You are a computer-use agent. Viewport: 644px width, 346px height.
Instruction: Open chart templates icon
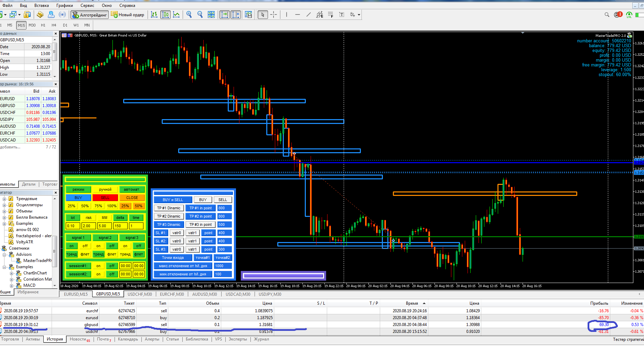[x=248, y=14]
